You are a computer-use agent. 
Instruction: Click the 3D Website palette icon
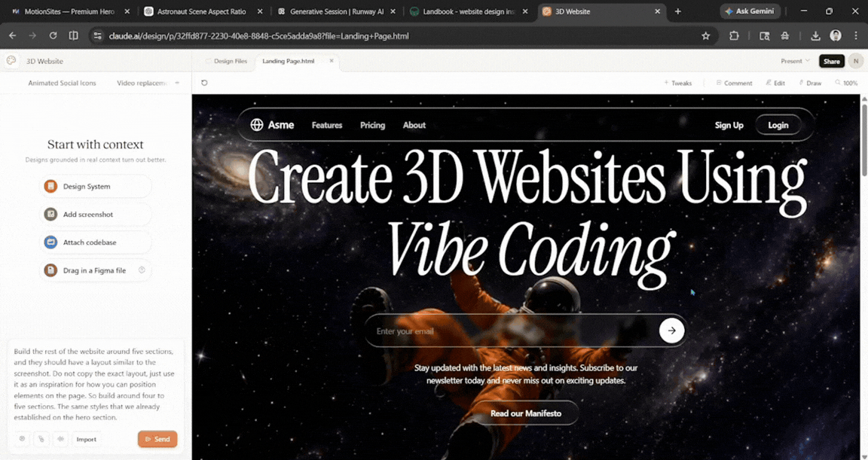click(11, 60)
